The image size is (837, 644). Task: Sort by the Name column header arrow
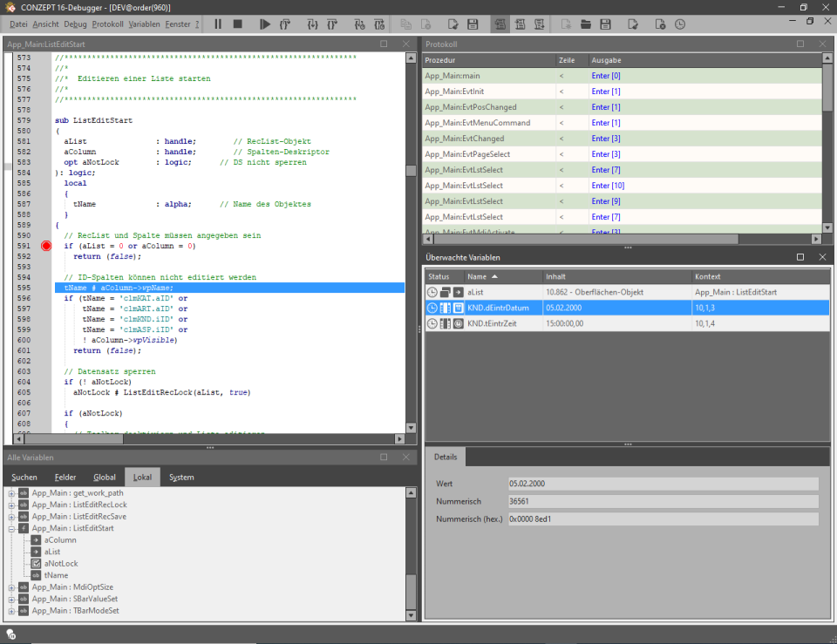[x=495, y=276]
